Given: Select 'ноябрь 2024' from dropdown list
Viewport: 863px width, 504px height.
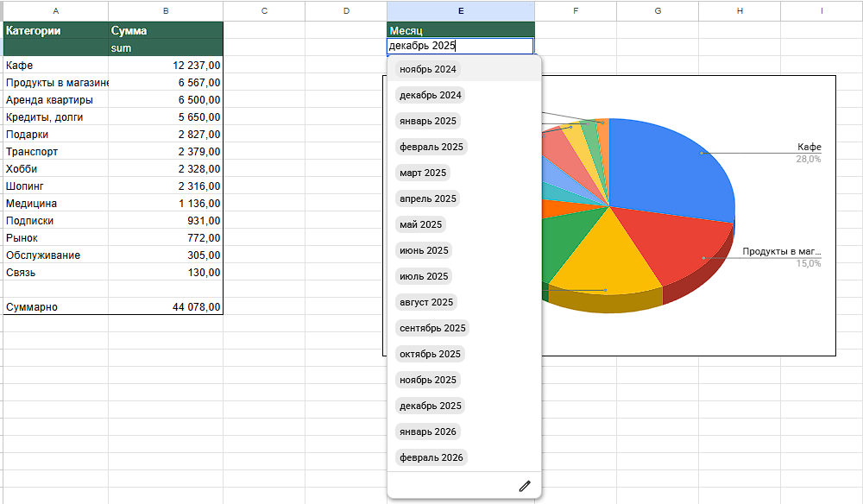Looking at the screenshot, I should (x=428, y=69).
